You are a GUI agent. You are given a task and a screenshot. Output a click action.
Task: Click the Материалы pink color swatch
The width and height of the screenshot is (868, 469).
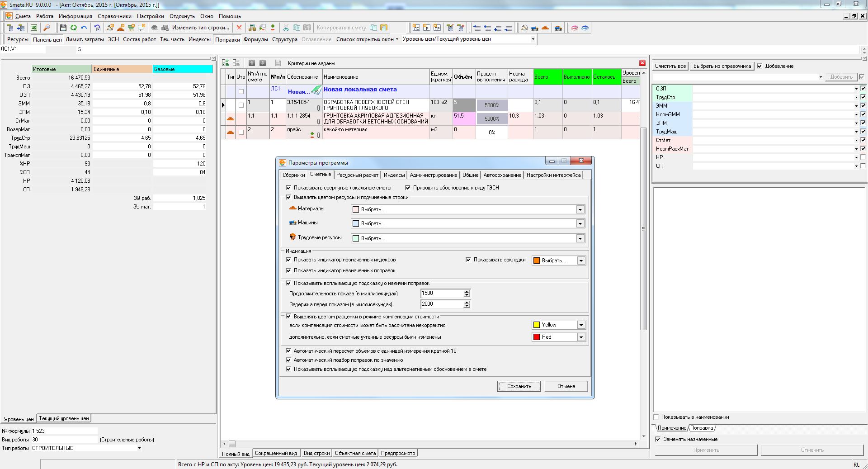(x=356, y=209)
